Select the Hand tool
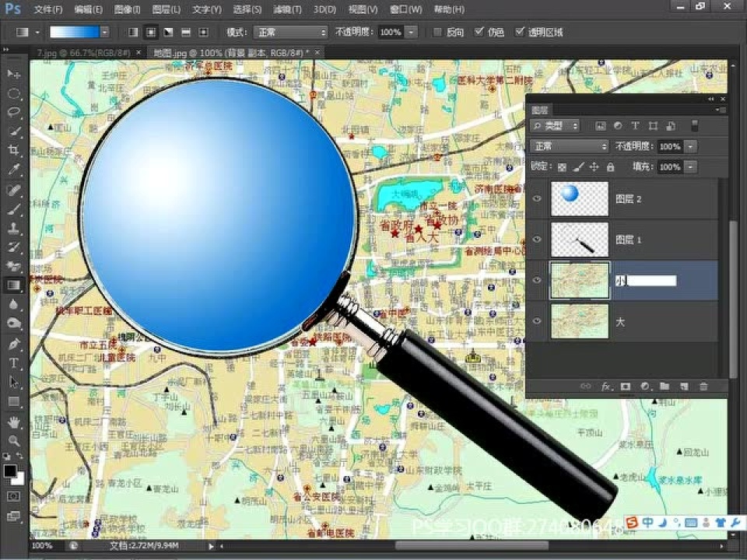747x560 pixels. (14, 422)
